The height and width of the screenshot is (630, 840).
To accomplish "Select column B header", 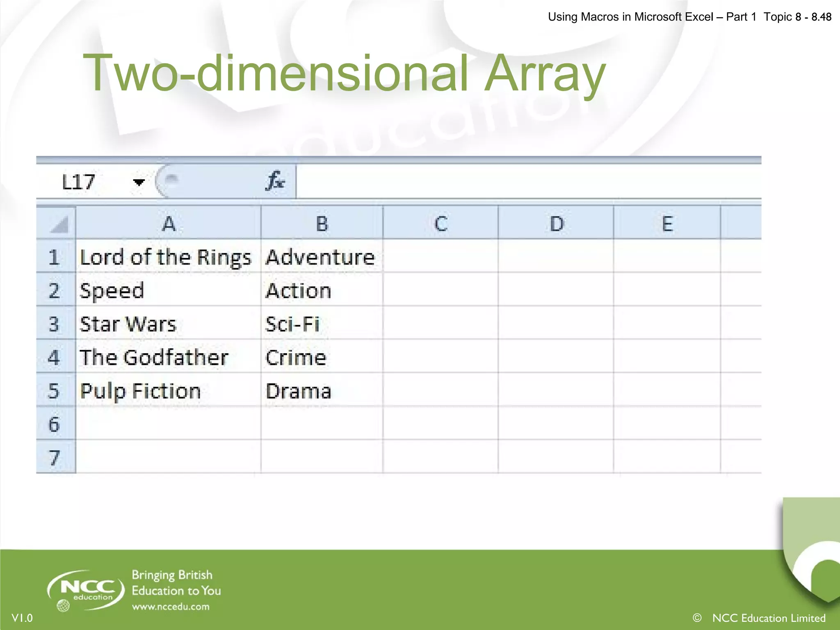I will pos(322,223).
